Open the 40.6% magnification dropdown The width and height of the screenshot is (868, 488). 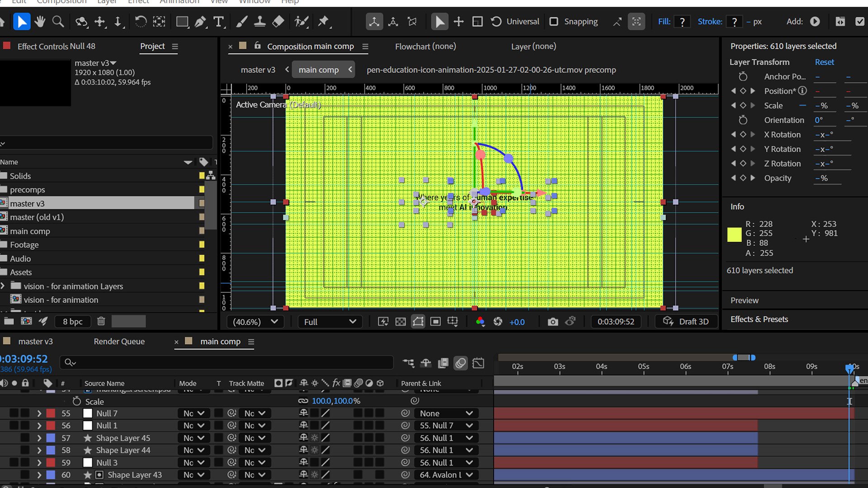click(x=255, y=322)
